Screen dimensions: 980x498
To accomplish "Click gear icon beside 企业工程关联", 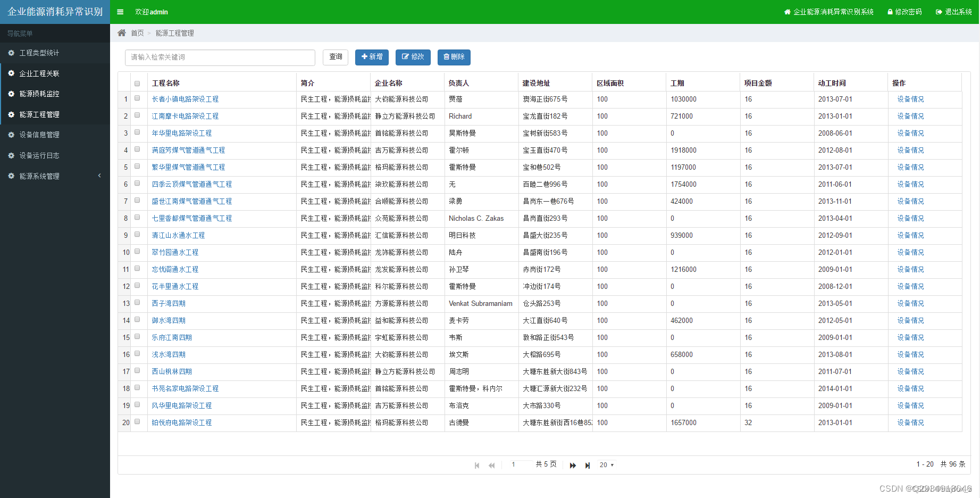I will tap(11, 73).
